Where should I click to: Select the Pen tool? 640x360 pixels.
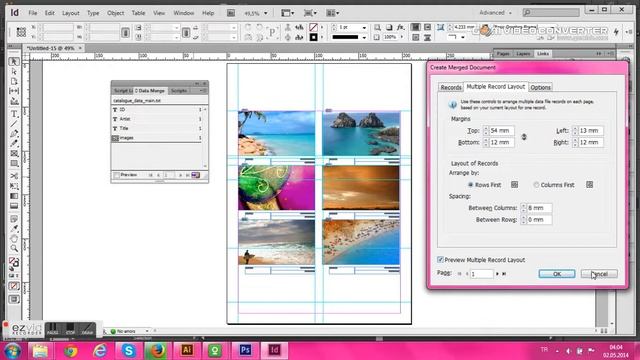[x=14, y=133]
